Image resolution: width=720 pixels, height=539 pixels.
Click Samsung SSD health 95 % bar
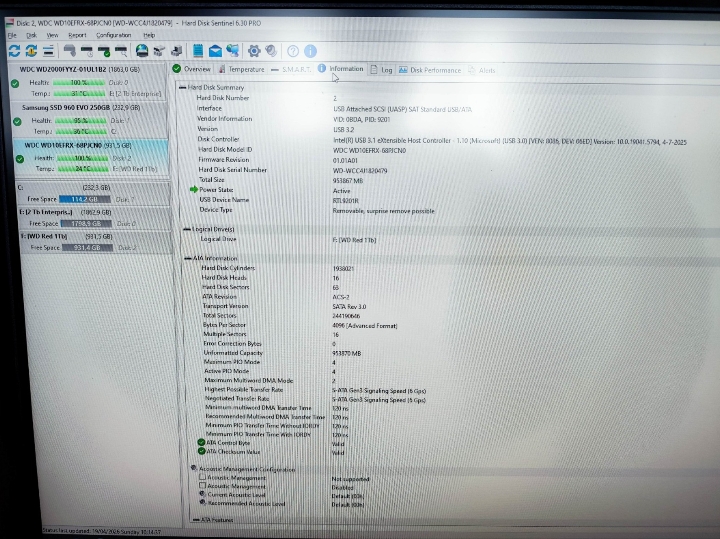[x=81, y=121]
